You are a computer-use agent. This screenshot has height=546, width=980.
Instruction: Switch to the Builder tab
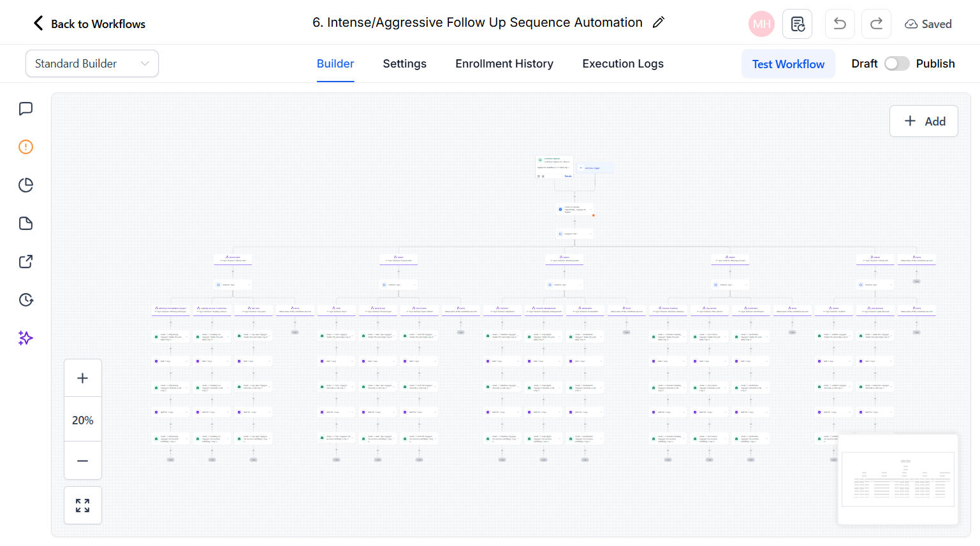tap(335, 64)
